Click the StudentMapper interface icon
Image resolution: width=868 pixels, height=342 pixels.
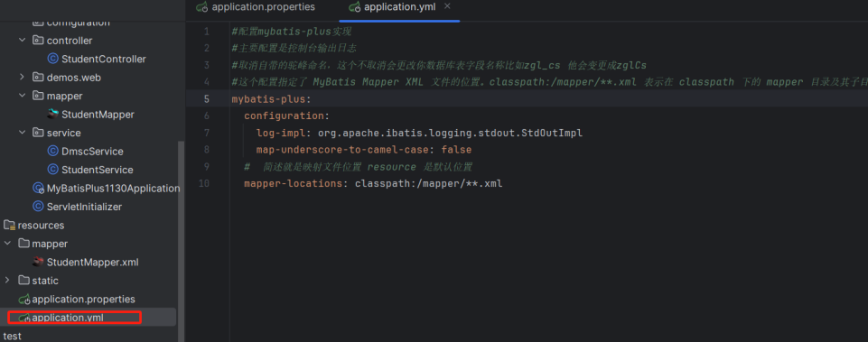pyautogui.click(x=53, y=114)
